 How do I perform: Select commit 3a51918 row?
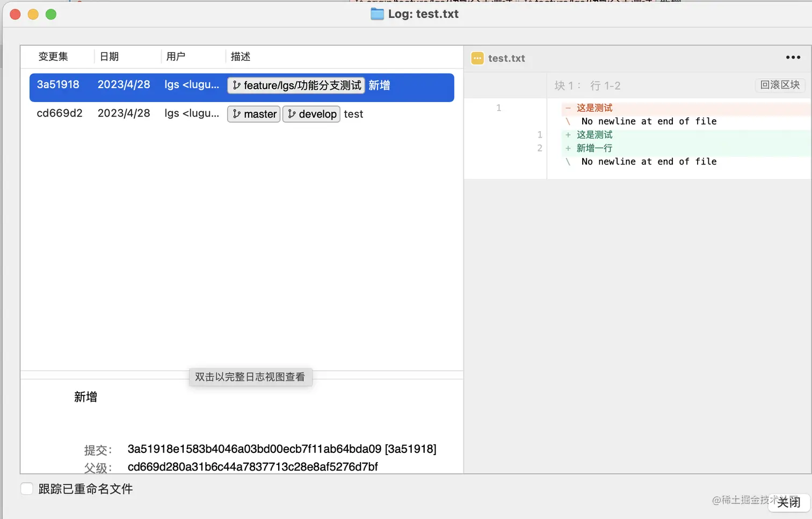[x=242, y=88]
